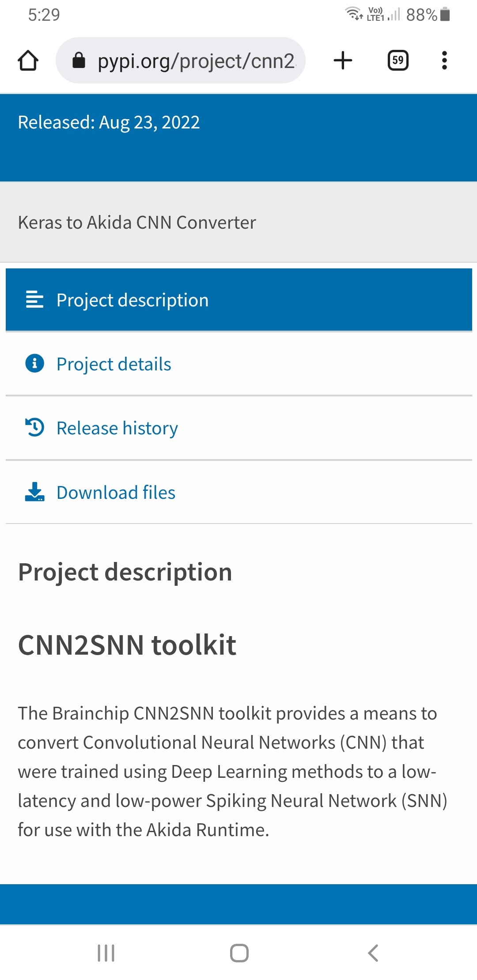This screenshot has height=980, width=477.
Task: Tap the Release history clock icon
Action: click(34, 428)
